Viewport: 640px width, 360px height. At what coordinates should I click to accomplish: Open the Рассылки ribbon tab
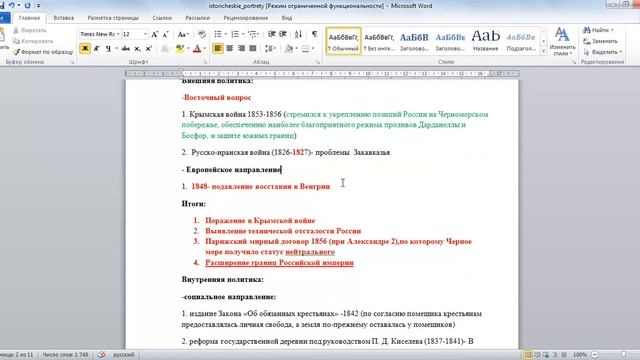point(198,18)
